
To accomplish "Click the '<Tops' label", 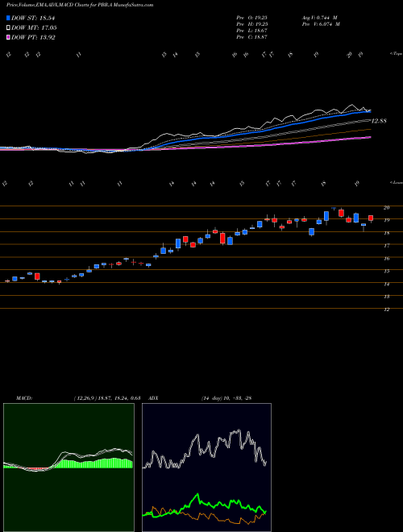I will (396, 54).
